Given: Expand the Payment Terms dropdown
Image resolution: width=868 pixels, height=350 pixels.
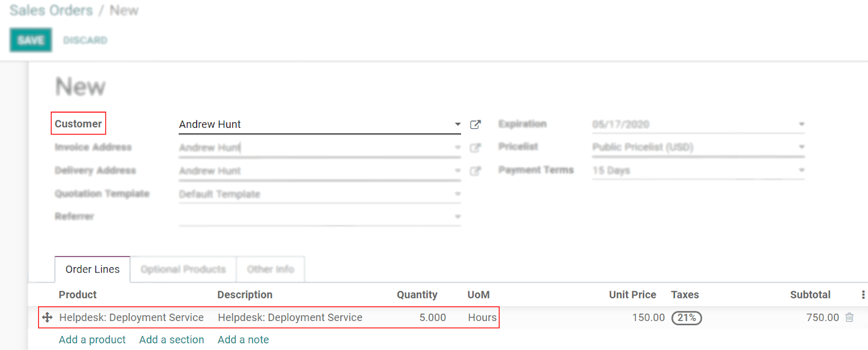Looking at the screenshot, I should [x=803, y=170].
